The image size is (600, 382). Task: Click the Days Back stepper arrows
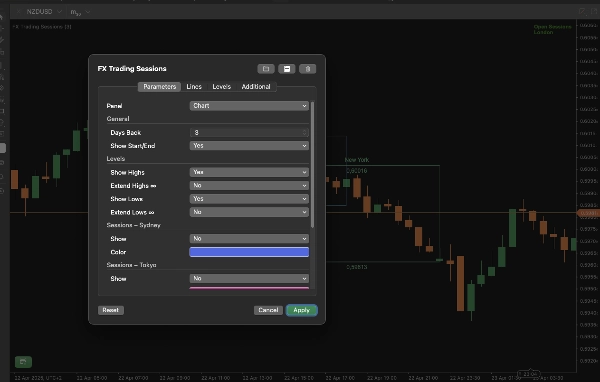[x=305, y=133]
